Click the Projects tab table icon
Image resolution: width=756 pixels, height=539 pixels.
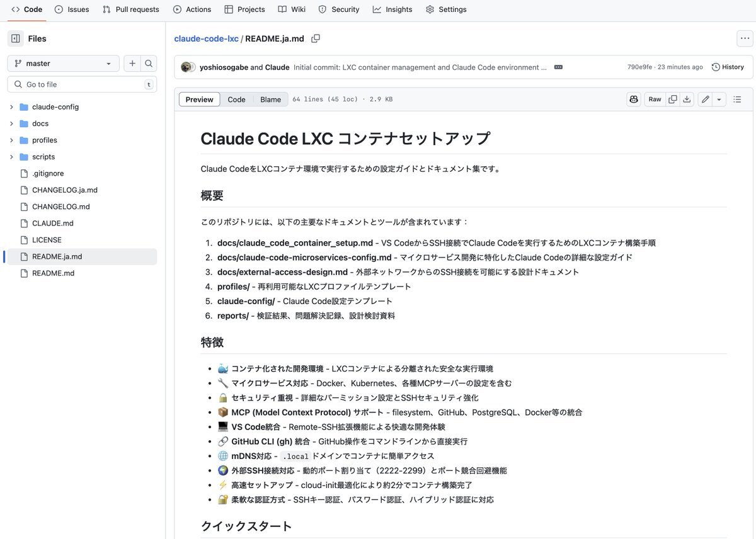coord(228,9)
